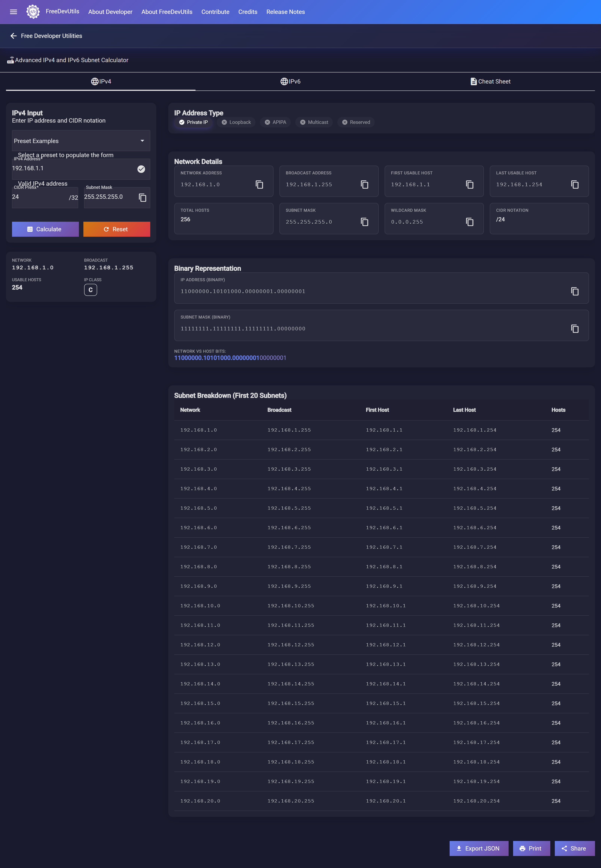
Task: Open the Preset Examples dropdown
Action: click(x=81, y=141)
